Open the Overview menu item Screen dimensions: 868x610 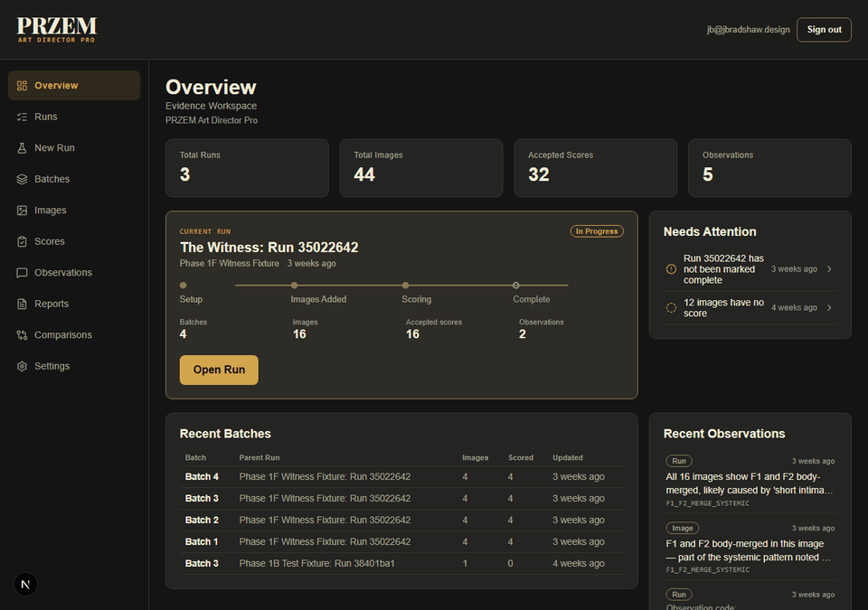[x=74, y=85]
